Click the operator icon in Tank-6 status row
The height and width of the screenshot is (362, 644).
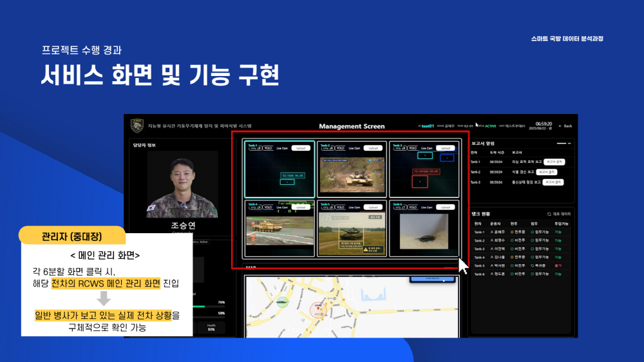coord(491,274)
